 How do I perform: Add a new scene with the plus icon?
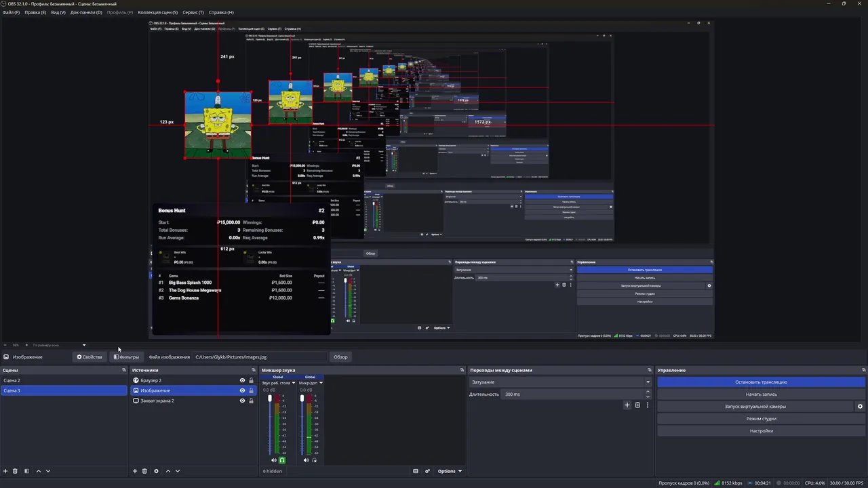coord(5,471)
